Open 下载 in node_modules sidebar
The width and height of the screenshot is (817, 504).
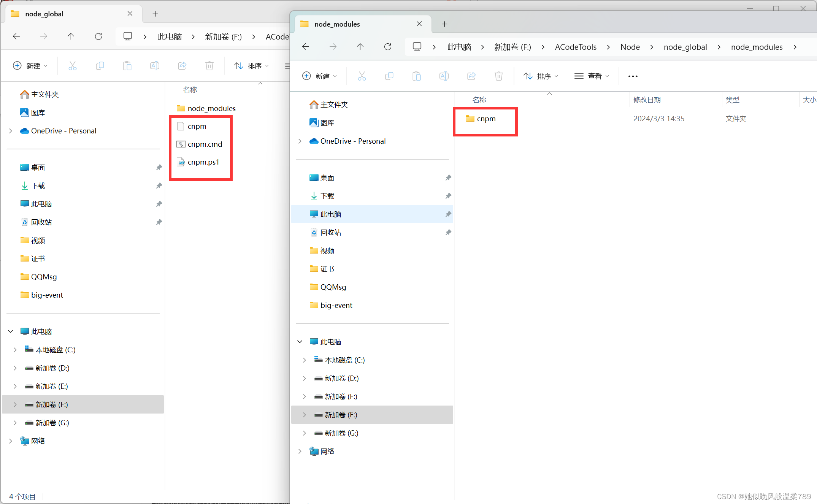(322, 196)
